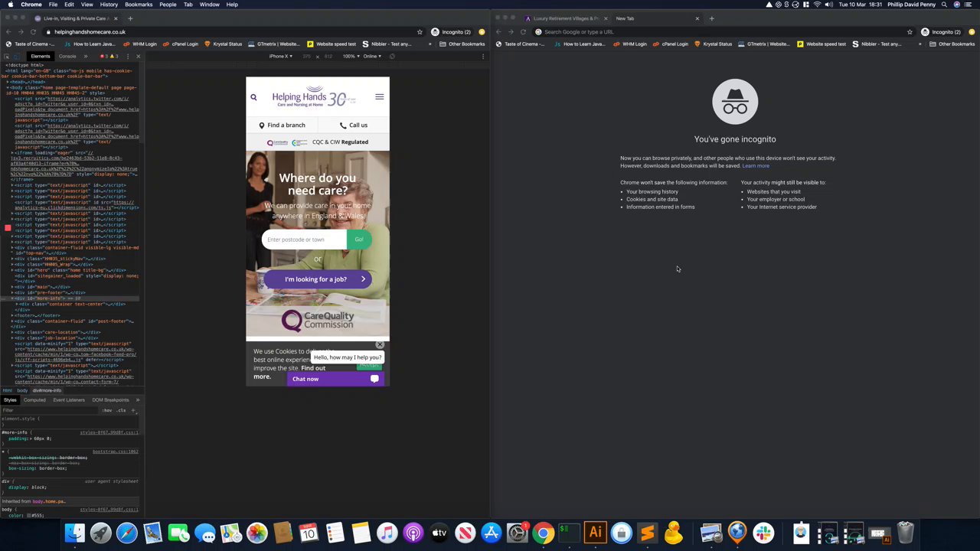Click the Learn more link on the incognito page
Viewport: 980px width, 551px height.
click(756, 166)
